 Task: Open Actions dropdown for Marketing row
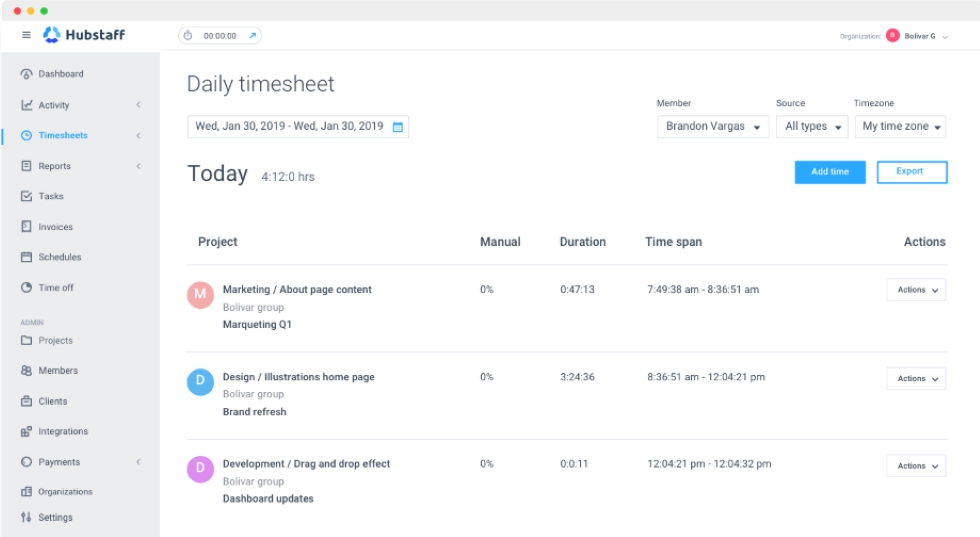tap(916, 290)
